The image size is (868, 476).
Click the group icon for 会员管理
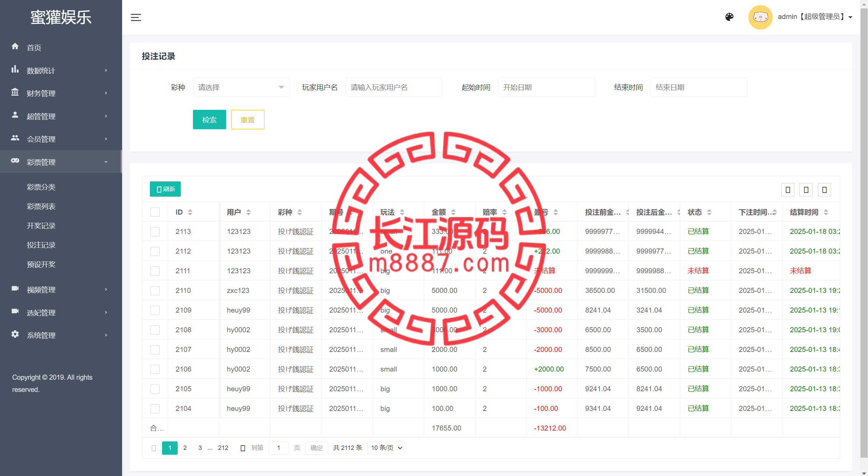15,138
